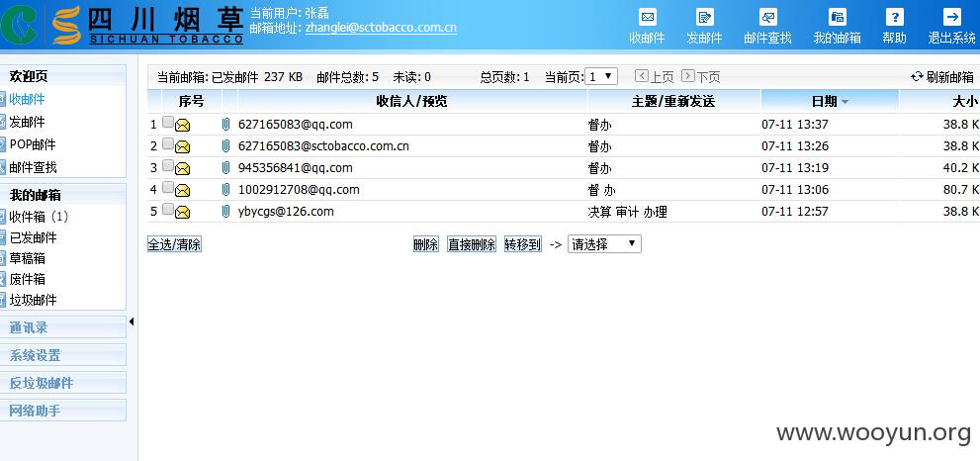The image size is (980, 461).
Task: Expand the 反垃圾邮件 sidebar section
Action: 63,383
